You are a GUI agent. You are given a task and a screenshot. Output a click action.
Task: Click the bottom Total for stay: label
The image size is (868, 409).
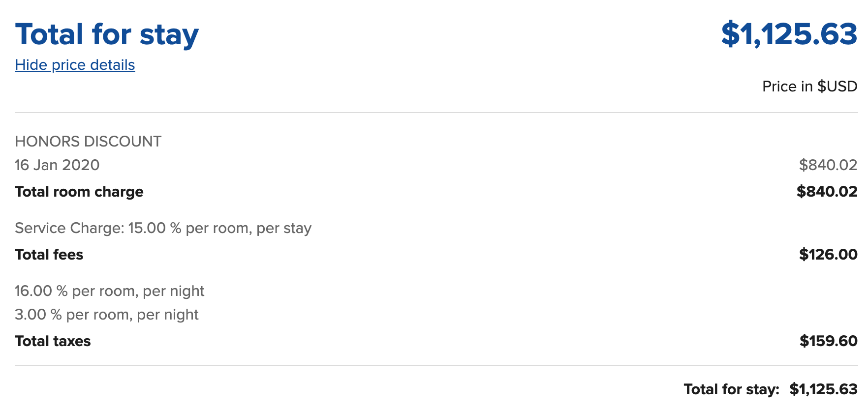(731, 389)
